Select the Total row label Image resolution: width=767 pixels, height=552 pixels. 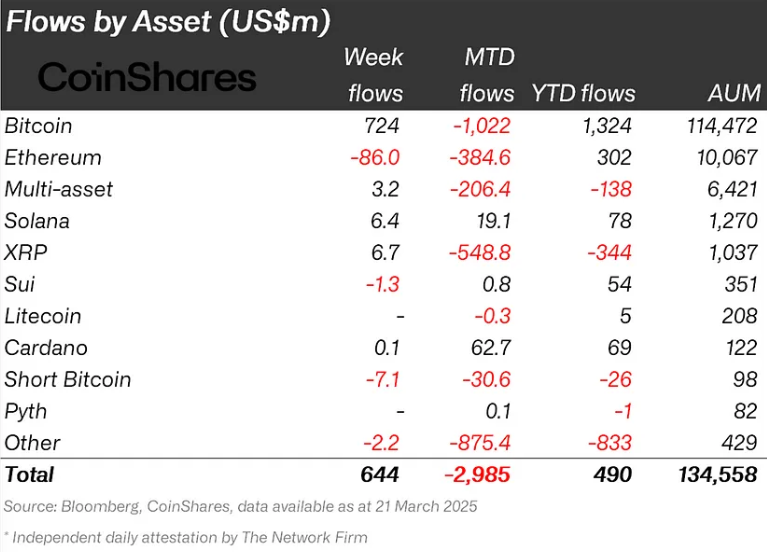29,475
